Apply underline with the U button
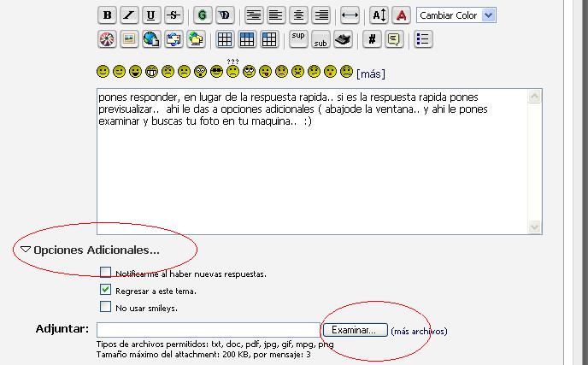This screenshot has width=588, height=365. (150, 15)
